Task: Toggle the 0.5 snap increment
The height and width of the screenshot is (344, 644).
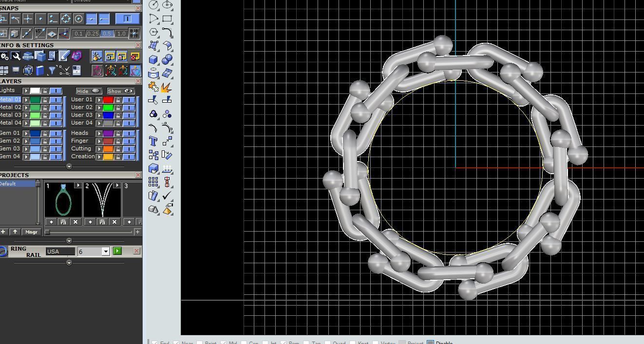Action: (x=107, y=34)
